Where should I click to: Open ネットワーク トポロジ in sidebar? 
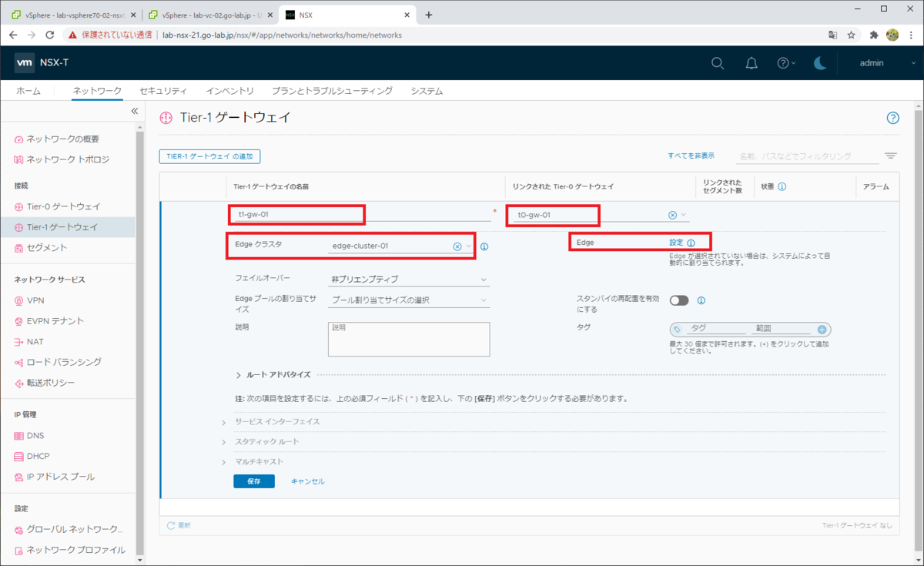tap(68, 159)
